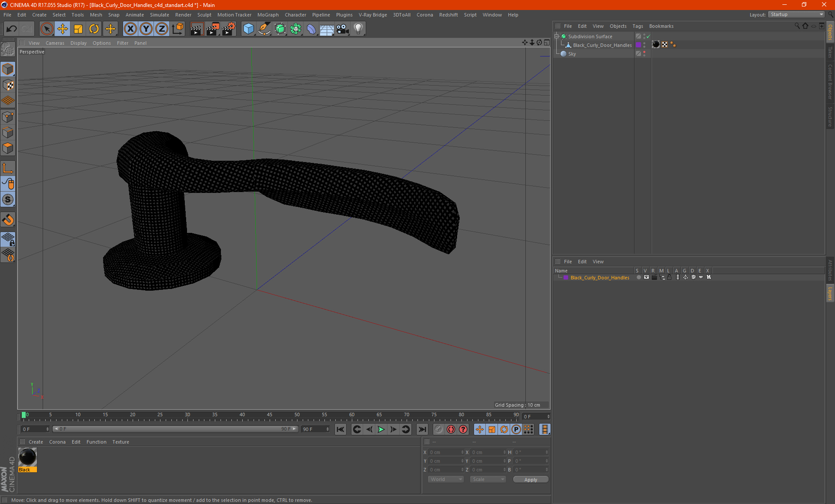
Task: Open the viewport Cameras menu
Action: (x=55, y=43)
